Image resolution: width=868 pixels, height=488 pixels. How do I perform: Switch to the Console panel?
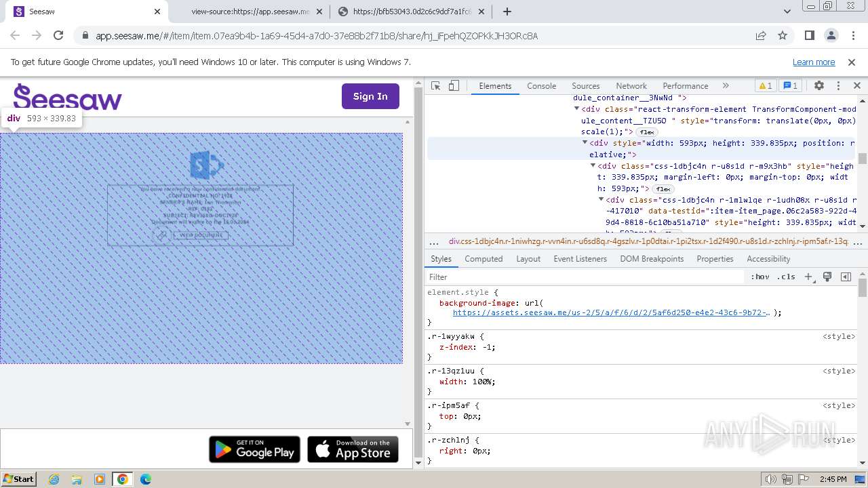(x=541, y=86)
